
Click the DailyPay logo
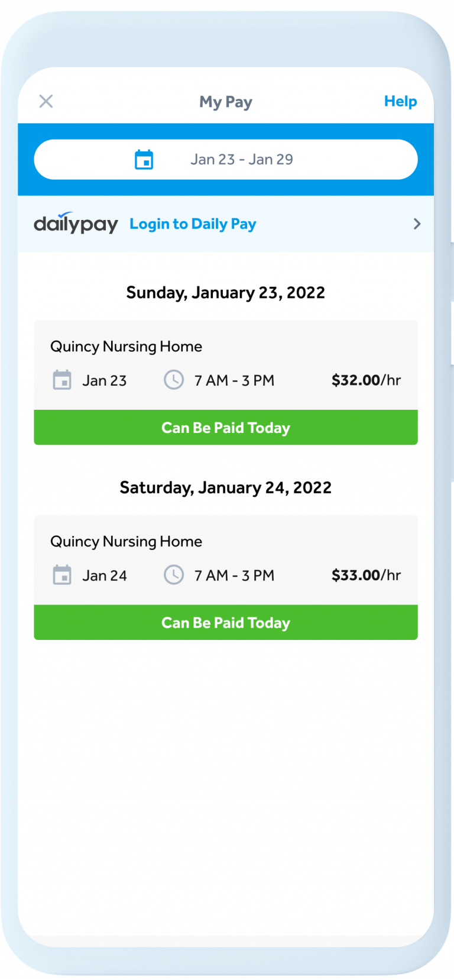coord(76,224)
